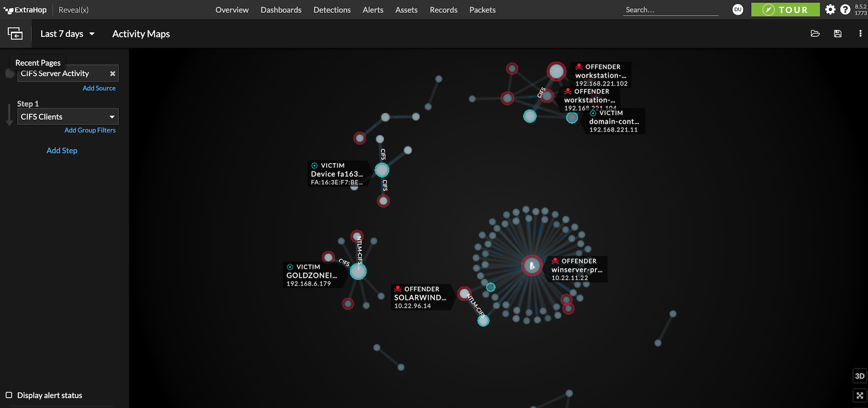
Task: Click the target icon on GOLDZONEI label
Action: (x=290, y=267)
